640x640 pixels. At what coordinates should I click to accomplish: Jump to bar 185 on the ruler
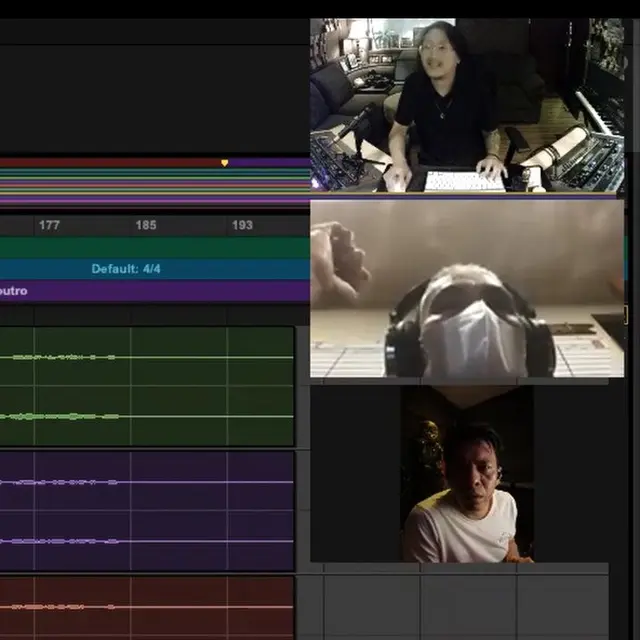coord(146,225)
